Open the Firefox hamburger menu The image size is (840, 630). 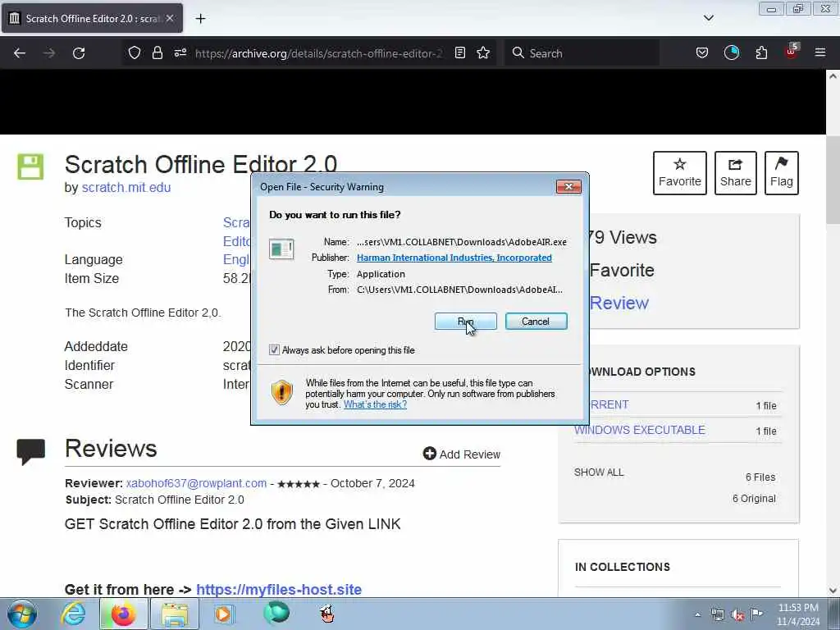pyautogui.click(x=820, y=52)
